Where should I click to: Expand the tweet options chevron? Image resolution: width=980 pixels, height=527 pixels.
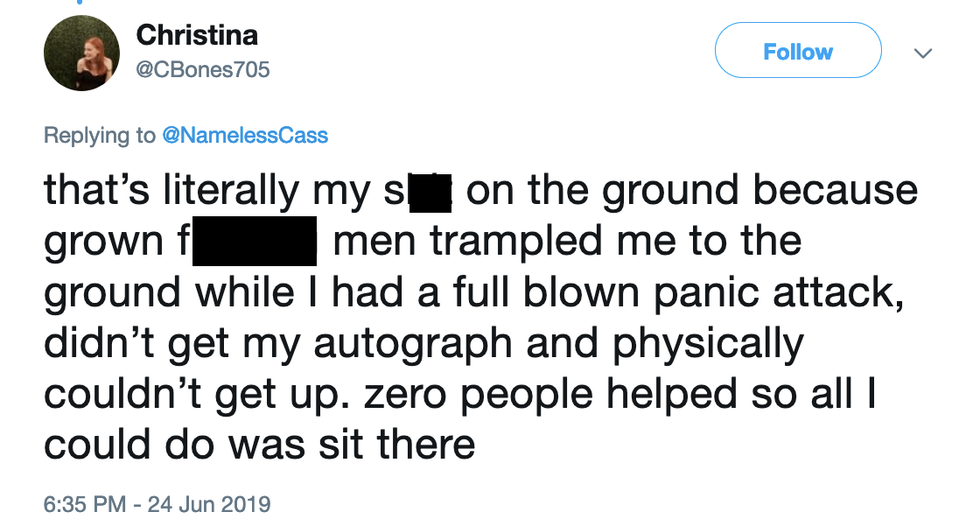coord(923,52)
